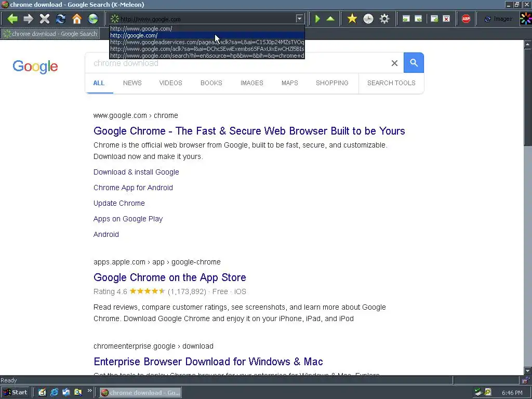This screenshot has height=399, width=532.
Task: Select the chrome download browser tab
Action: pos(50,34)
